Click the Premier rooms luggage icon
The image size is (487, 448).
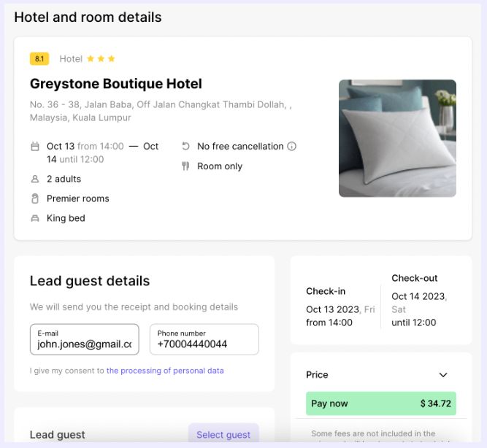point(34,198)
